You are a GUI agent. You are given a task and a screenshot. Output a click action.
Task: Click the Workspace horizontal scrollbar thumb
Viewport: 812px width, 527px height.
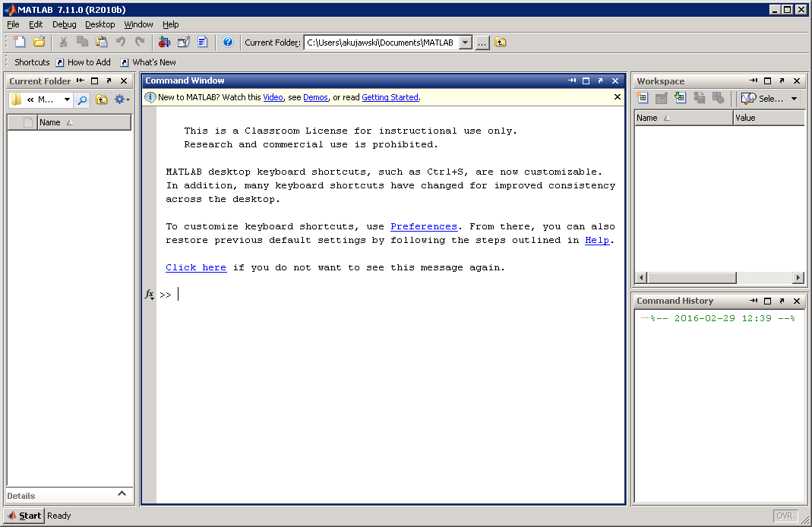[691, 277]
